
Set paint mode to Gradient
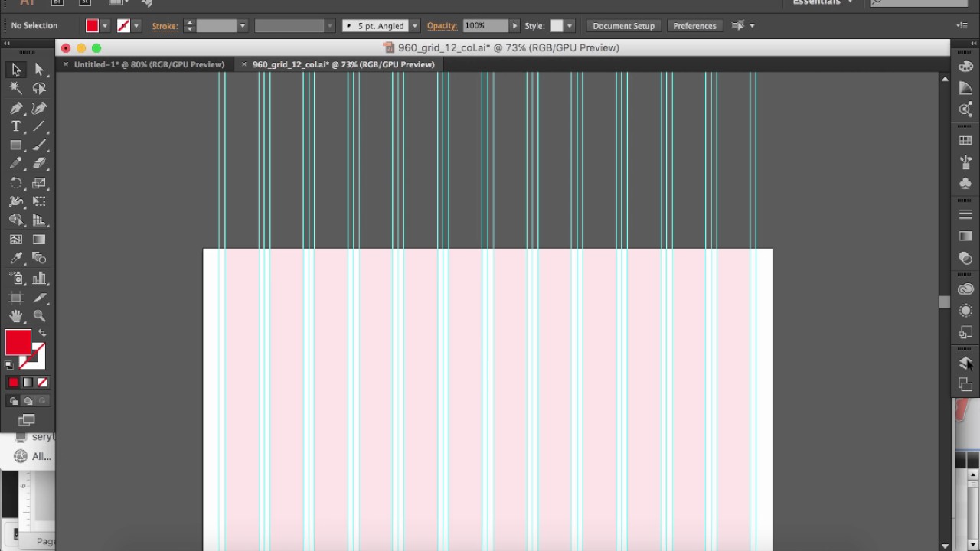pos(28,383)
